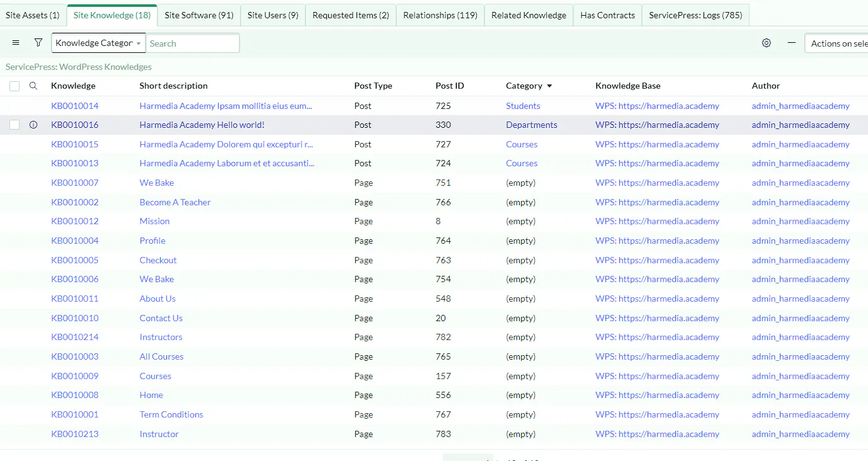868x461 pixels.
Task: Click the Author column header
Action: [766, 86]
